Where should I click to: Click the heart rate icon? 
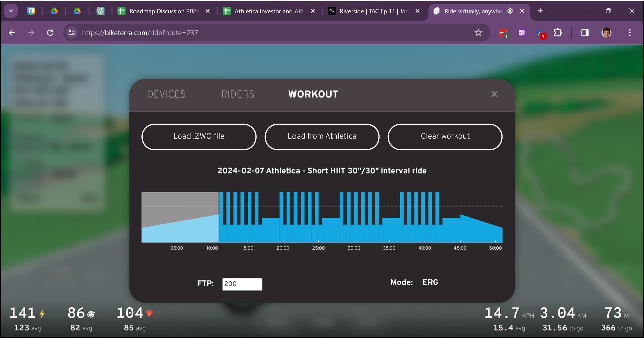(x=149, y=314)
